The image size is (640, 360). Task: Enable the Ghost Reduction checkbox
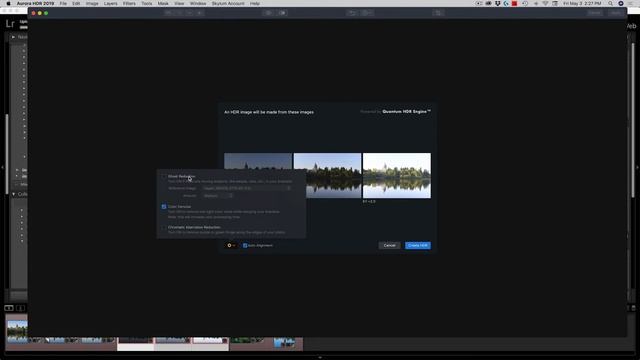[x=164, y=176]
